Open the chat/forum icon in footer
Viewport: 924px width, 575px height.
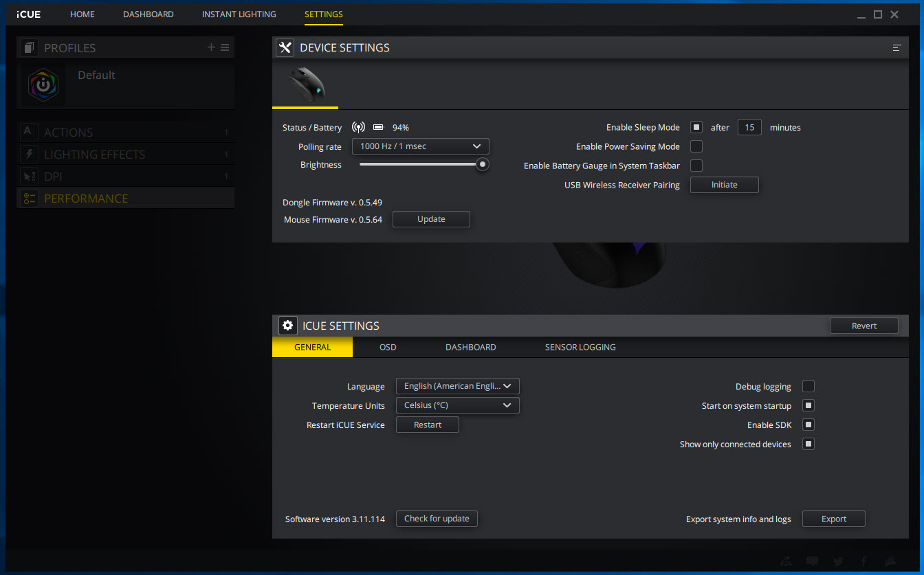coord(813,561)
